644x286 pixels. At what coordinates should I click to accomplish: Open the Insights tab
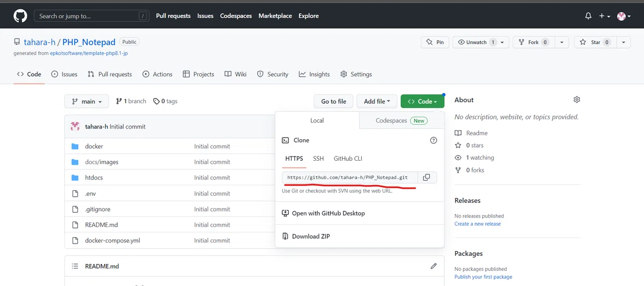[x=314, y=74]
